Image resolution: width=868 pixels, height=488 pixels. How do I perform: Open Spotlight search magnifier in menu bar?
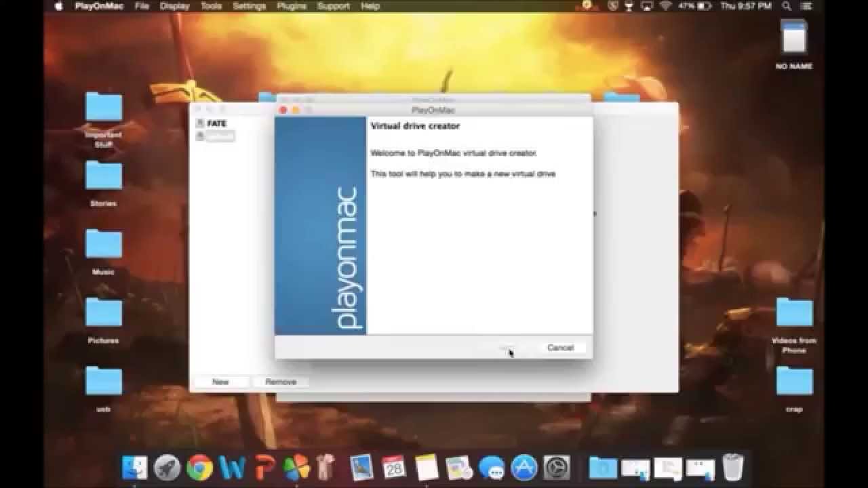point(787,6)
